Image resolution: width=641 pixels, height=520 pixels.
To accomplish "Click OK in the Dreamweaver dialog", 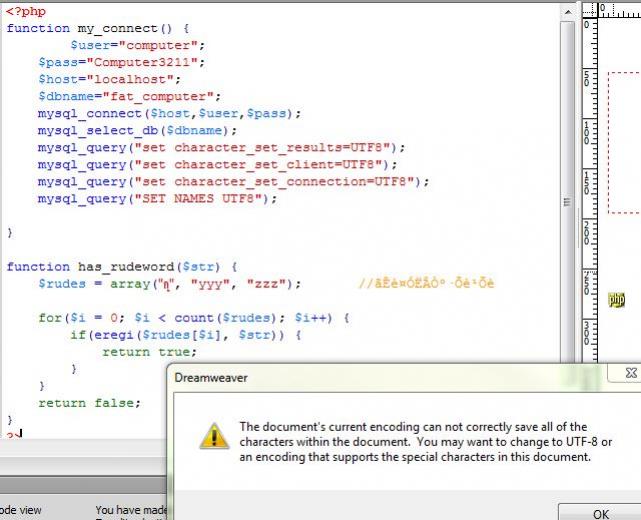I will pyautogui.click(x=600, y=513).
